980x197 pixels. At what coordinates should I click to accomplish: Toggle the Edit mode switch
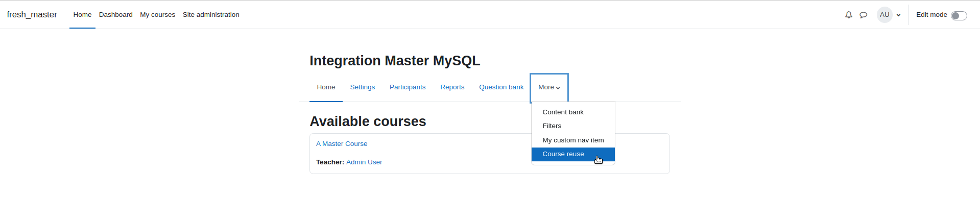[x=959, y=15]
